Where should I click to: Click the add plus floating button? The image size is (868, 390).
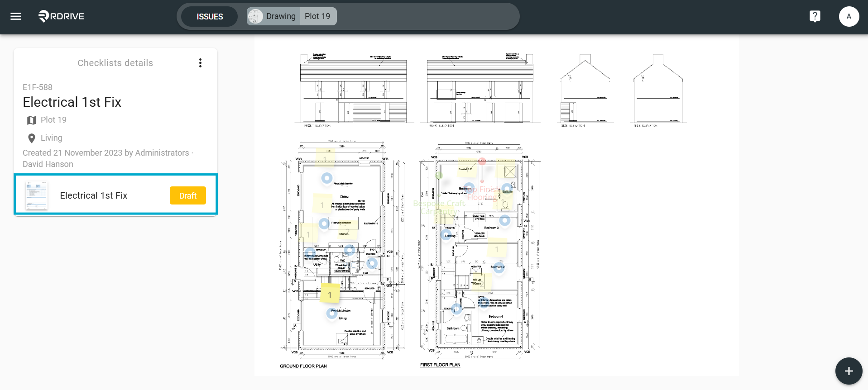point(849,371)
